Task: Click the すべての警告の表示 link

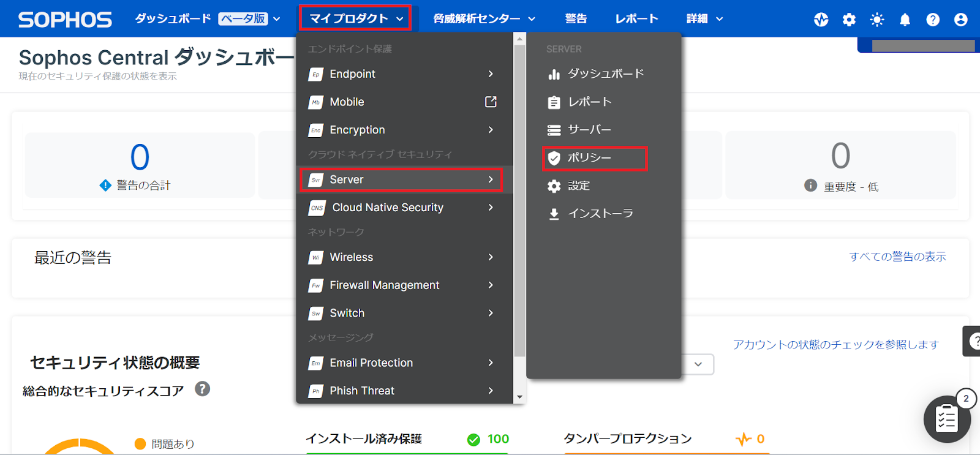Action: point(897,257)
